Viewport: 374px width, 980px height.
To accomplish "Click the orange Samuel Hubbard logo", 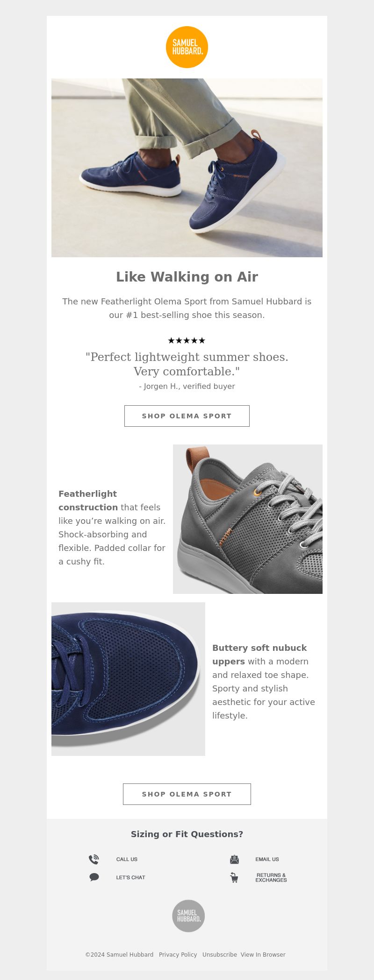I will pyautogui.click(x=187, y=47).
